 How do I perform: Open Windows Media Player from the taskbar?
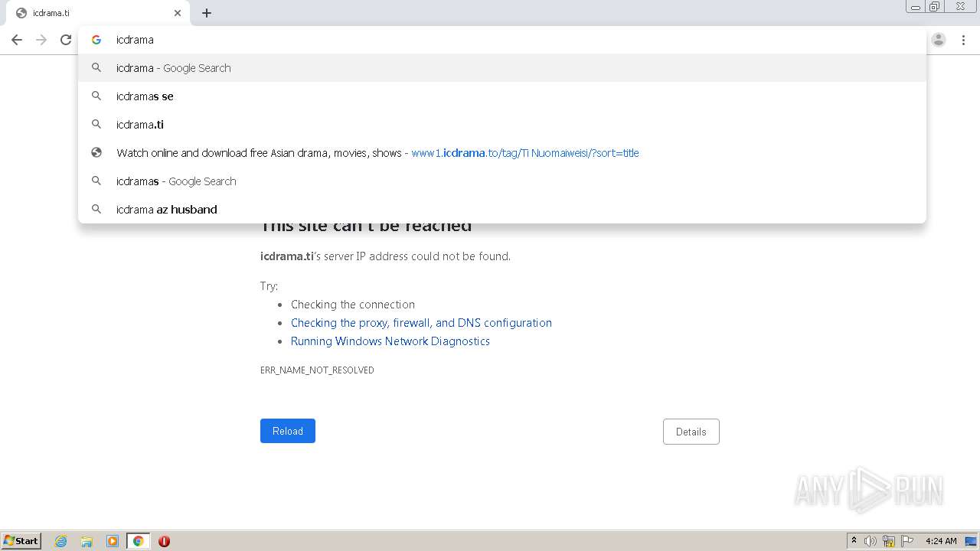113,541
